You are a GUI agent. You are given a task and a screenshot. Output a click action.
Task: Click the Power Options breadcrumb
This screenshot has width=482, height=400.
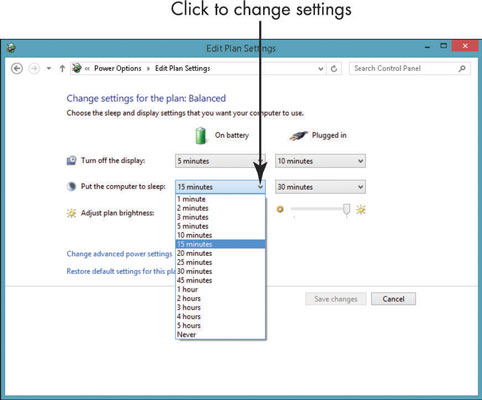118,68
